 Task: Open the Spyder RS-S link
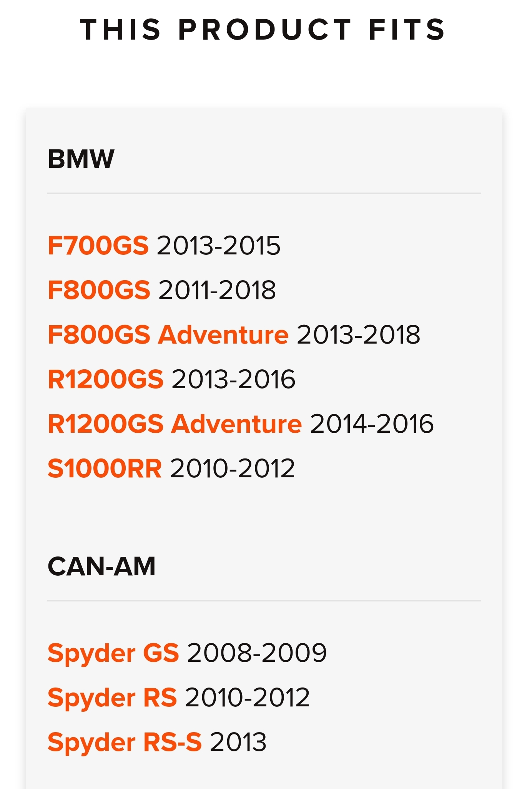125,742
